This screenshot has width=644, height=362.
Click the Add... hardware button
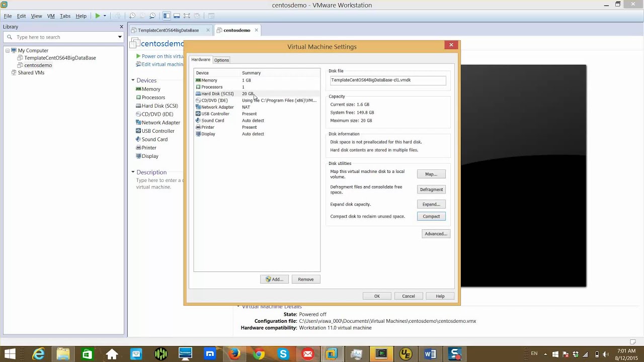click(274, 280)
